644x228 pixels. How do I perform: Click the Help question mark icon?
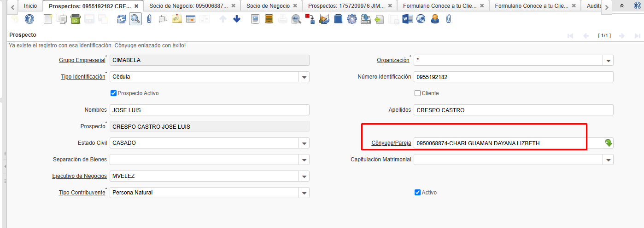click(29, 19)
